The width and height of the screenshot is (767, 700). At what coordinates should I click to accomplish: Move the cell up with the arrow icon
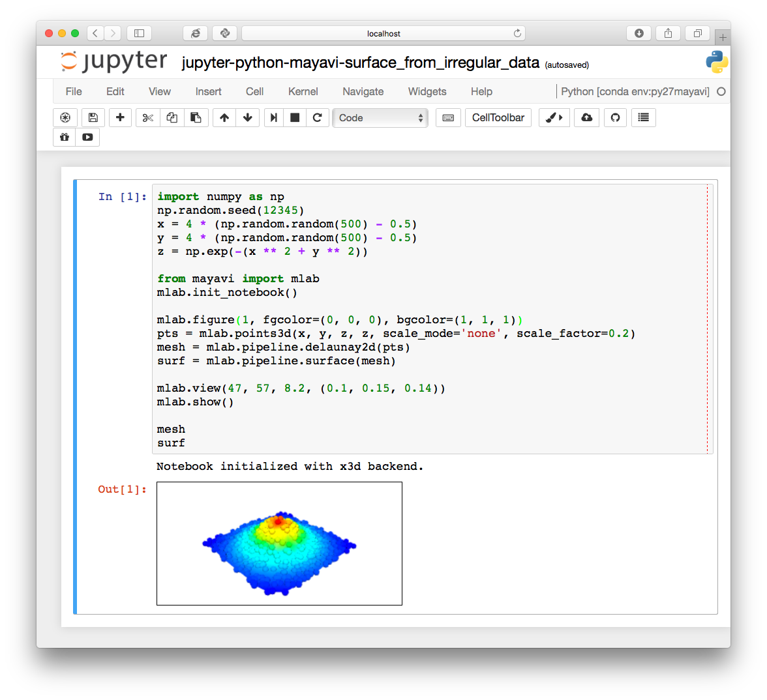click(x=224, y=118)
